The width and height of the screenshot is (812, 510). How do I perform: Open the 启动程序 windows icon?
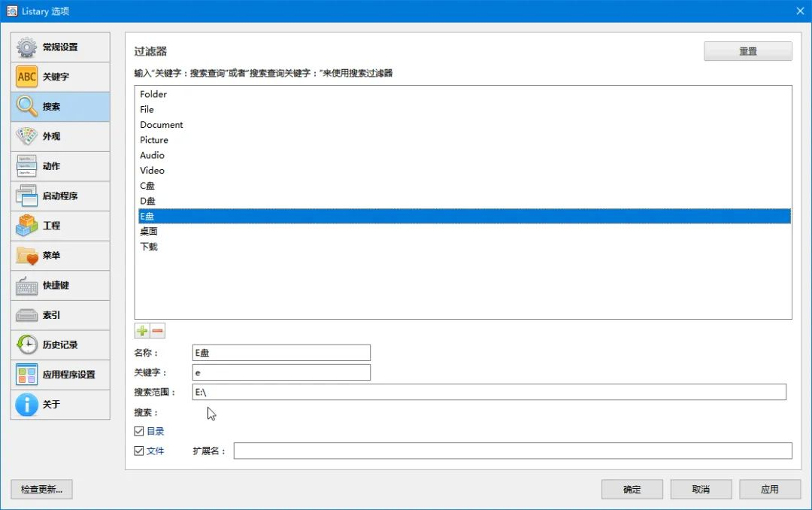[26, 196]
